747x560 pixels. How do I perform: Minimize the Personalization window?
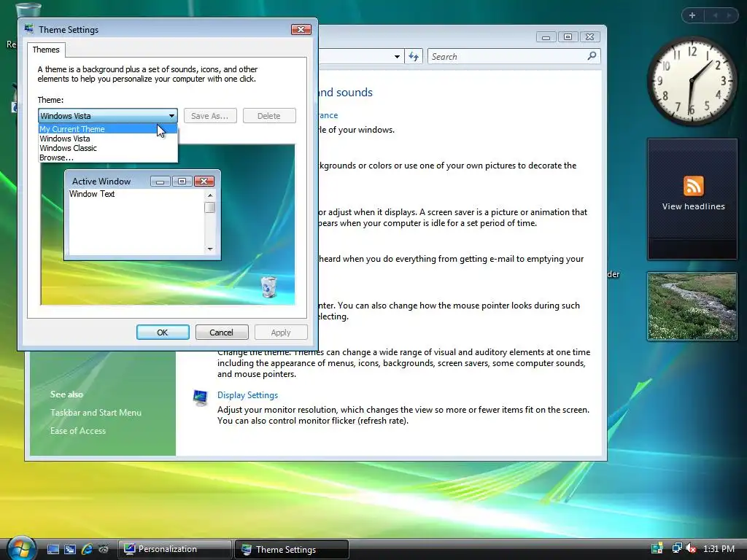(x=546, y=37)
